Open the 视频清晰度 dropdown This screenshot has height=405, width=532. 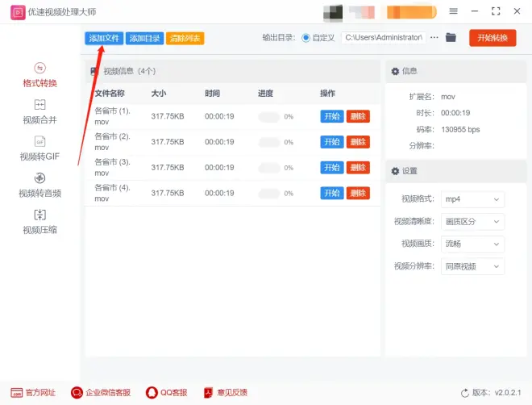coord(472,222)
